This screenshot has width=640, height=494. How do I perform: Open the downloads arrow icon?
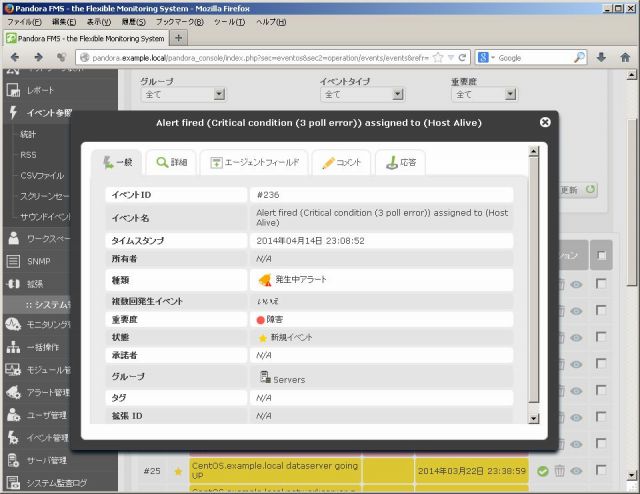pyautogui.click(x=601, y=58)
